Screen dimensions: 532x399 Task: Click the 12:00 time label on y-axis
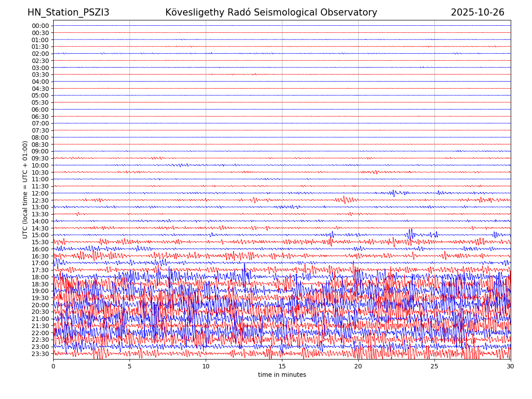40,193
